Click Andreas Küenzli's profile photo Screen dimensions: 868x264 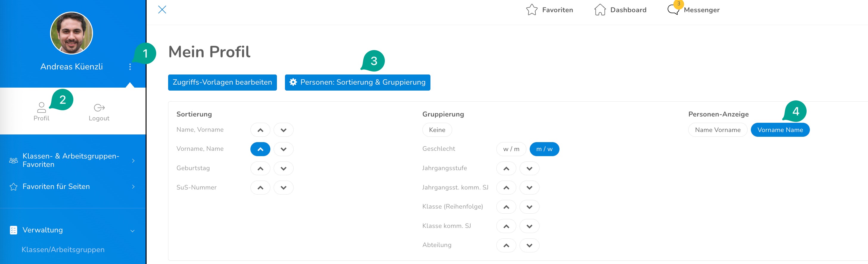pos(72,33)
